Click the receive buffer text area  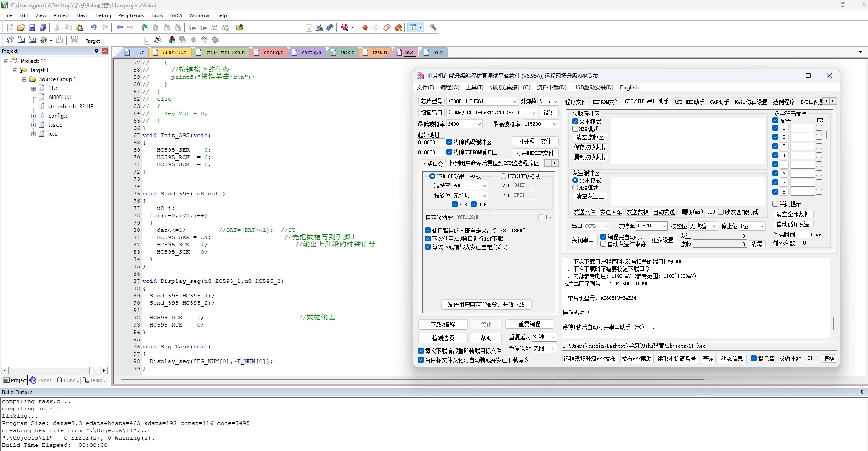pyautogui.click(x=687, y=141)
